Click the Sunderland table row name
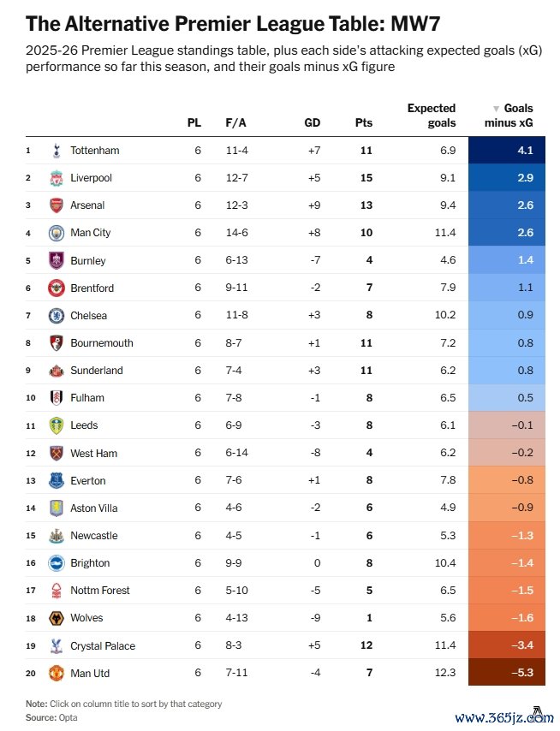Viewport: 560px width, 731px height. coord(96,371)
